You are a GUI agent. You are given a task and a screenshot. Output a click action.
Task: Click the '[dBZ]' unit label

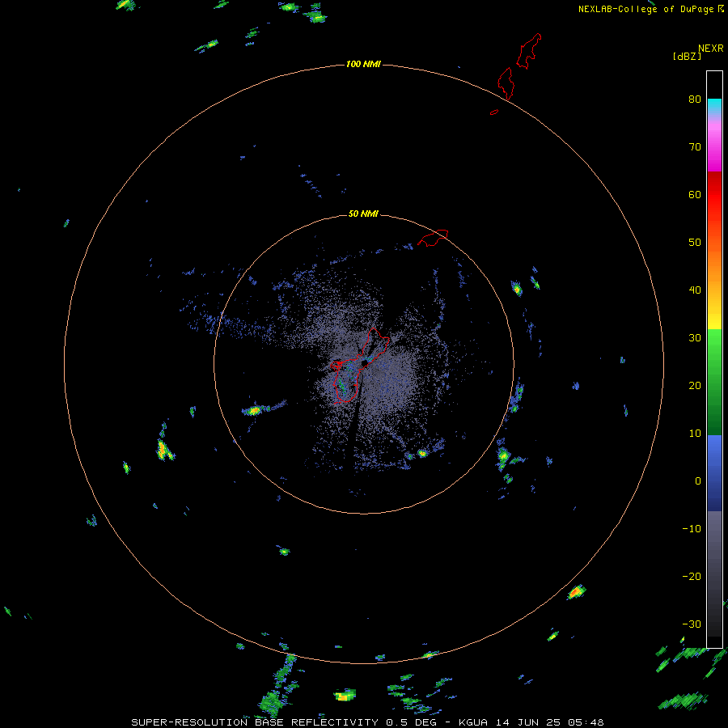[687, 56]
